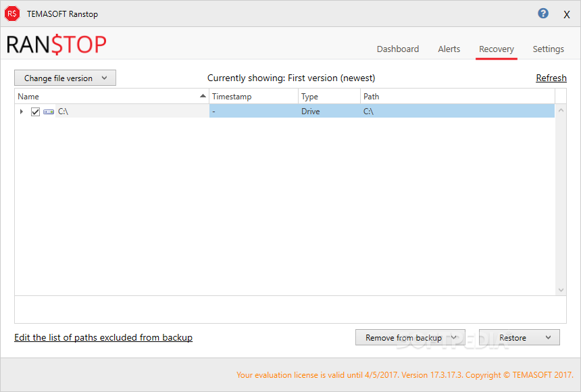Click the evaluation license status text
Screen dimensions: 581x392
(405, 375)
